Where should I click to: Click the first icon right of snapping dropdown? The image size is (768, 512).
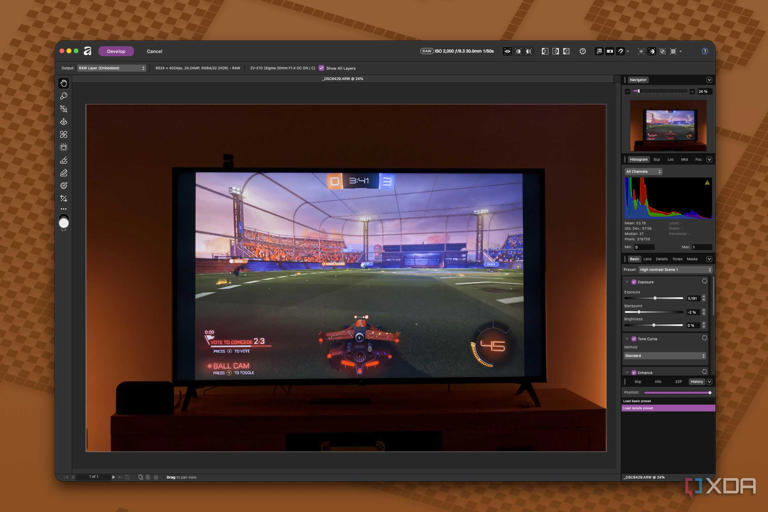pyautogui.click(x=641, y=51)
